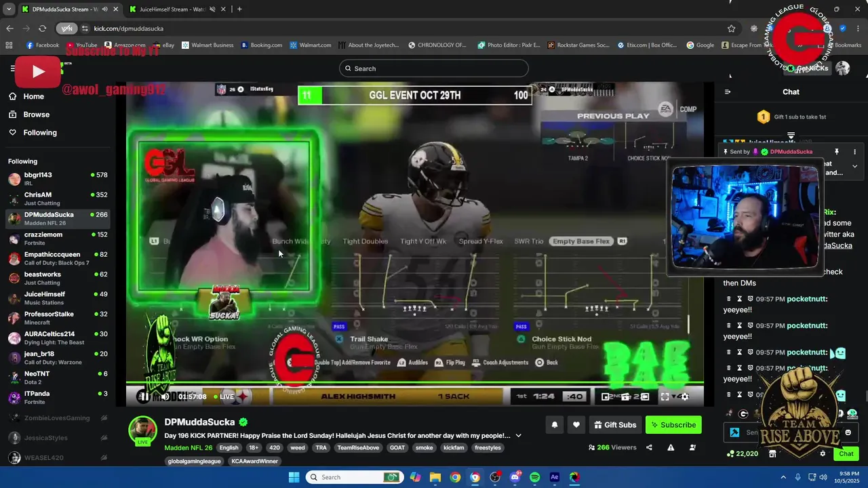Image resolution: width=868 pixels, height=488 pixels.
Task: Click the Kick search field
Action: pyautogui.click(x=434, y=68)
